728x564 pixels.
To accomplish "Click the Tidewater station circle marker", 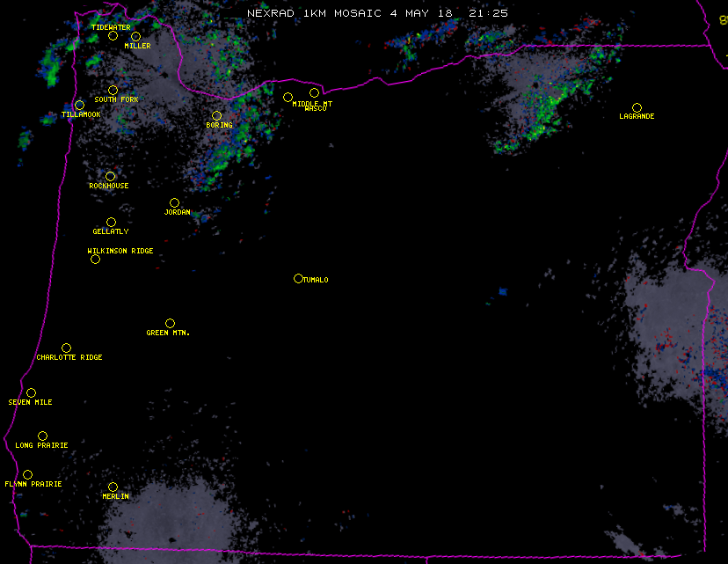I will pos(113,36).
